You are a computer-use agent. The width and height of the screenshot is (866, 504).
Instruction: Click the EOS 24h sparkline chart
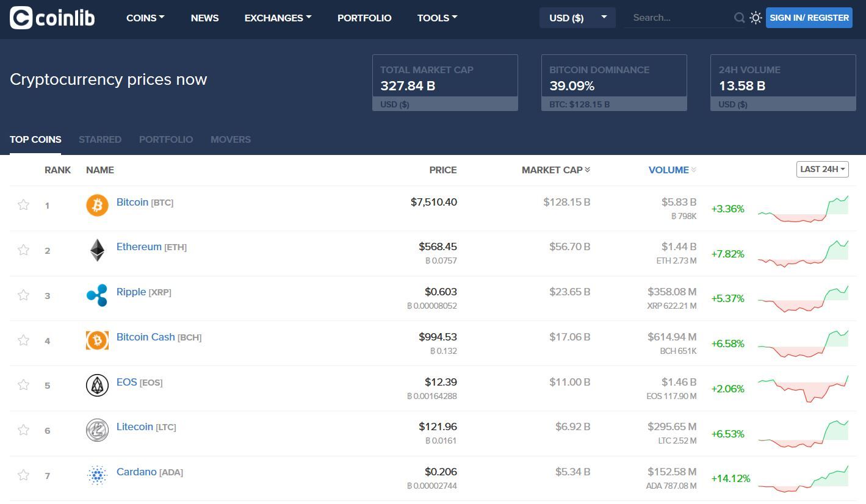coord(803,388)
